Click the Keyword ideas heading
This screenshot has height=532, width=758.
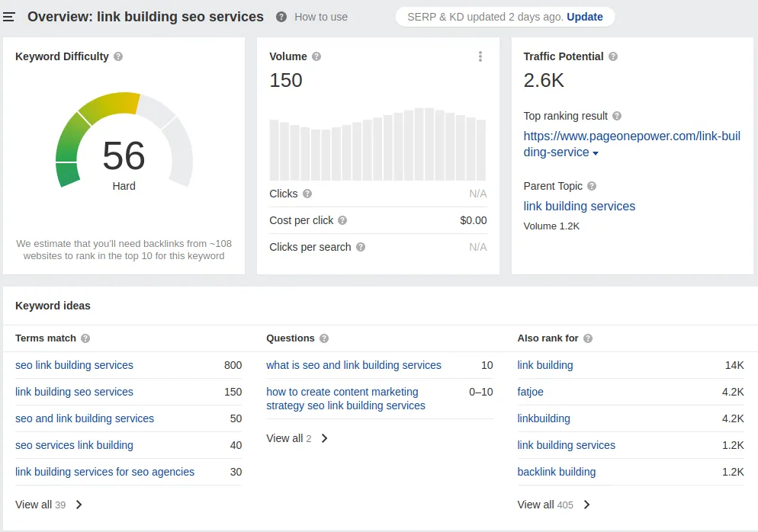pos(53,306)
